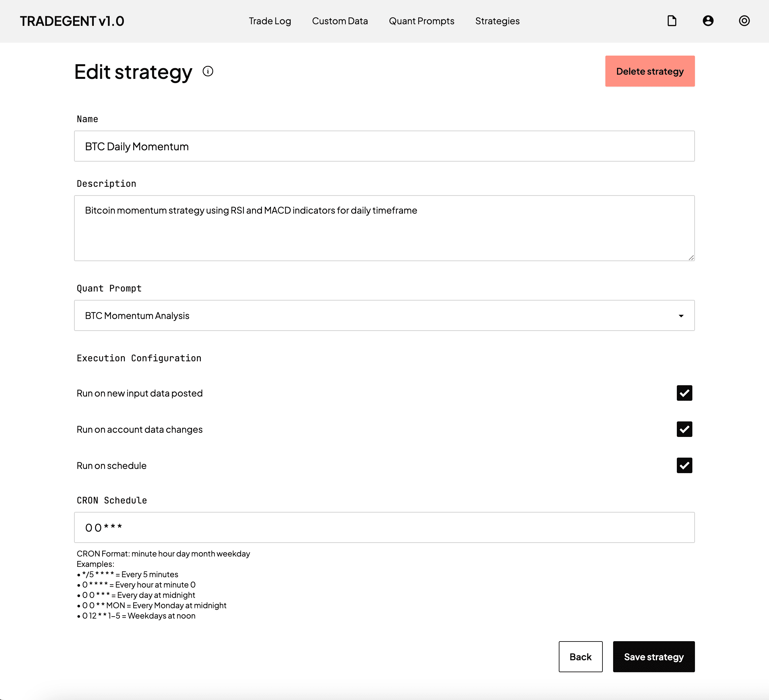Click the document icon in header
This screenshot has height=700, width=769.
[x=672, y=21]
